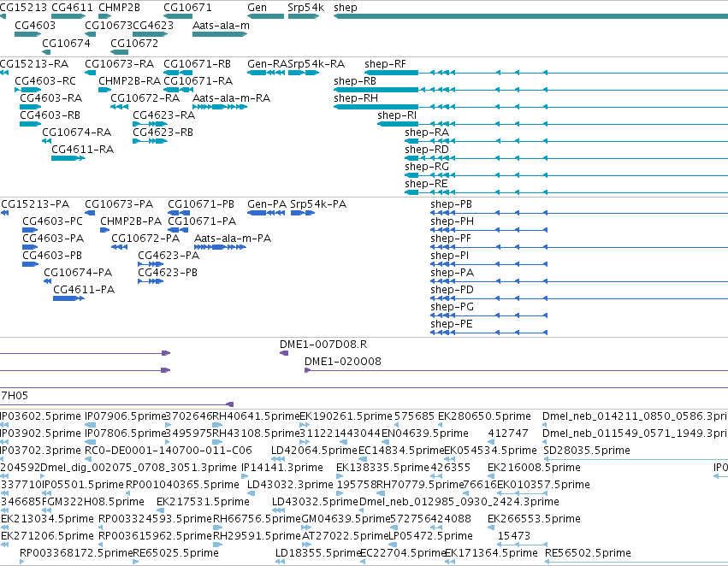Click the EK216008.5prime EST label
Viewport: 728px width, 566px height.
534,468
